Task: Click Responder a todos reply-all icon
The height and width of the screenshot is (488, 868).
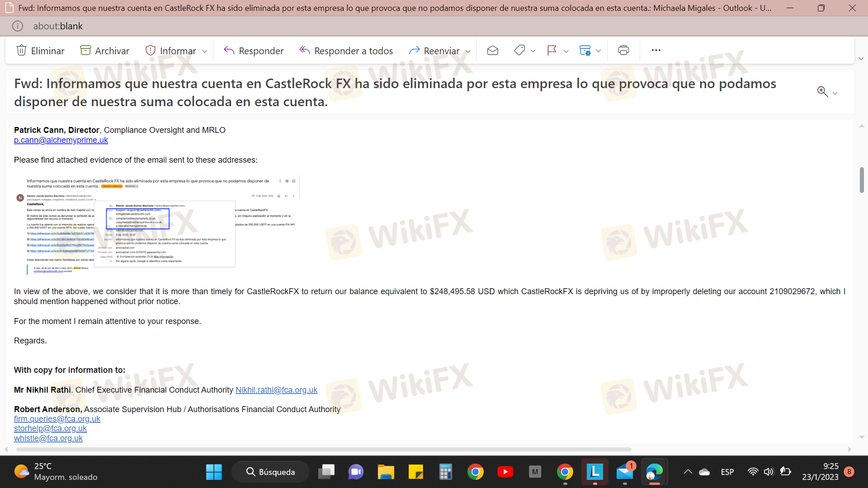Action: tap(305, 50)
